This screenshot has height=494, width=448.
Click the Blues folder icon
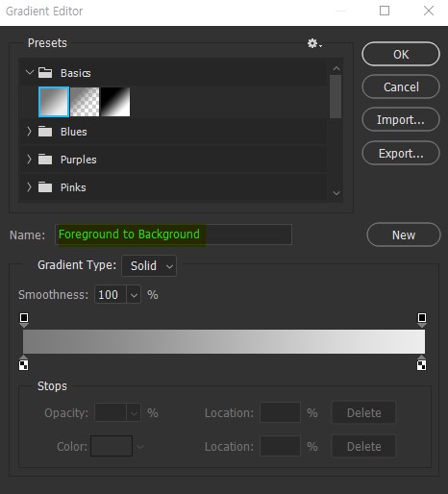pos(45,132)
